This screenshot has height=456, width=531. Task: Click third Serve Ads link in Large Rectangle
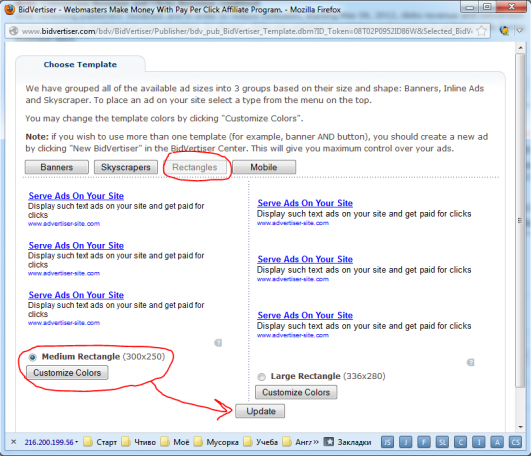pos(305,316)
